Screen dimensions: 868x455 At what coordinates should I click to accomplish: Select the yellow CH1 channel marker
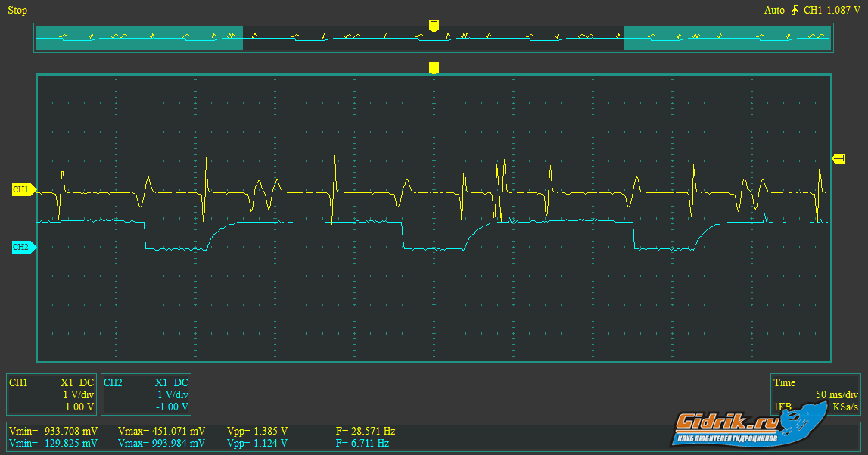click(23, 189)
